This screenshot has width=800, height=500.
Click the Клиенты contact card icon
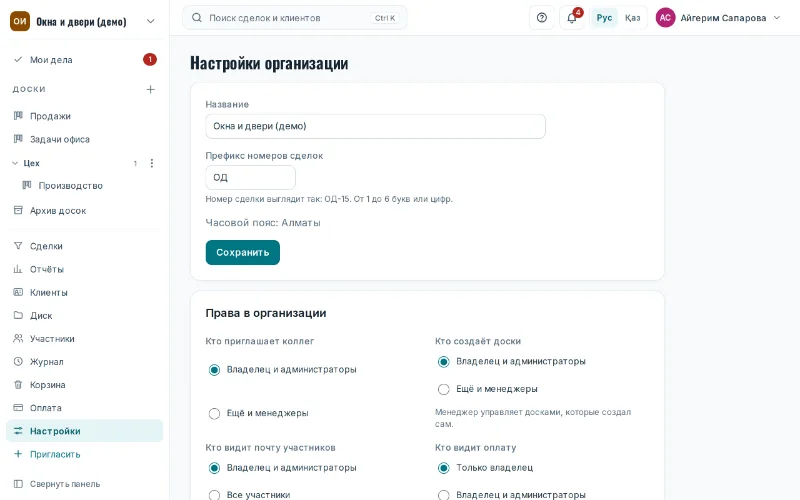18,292
